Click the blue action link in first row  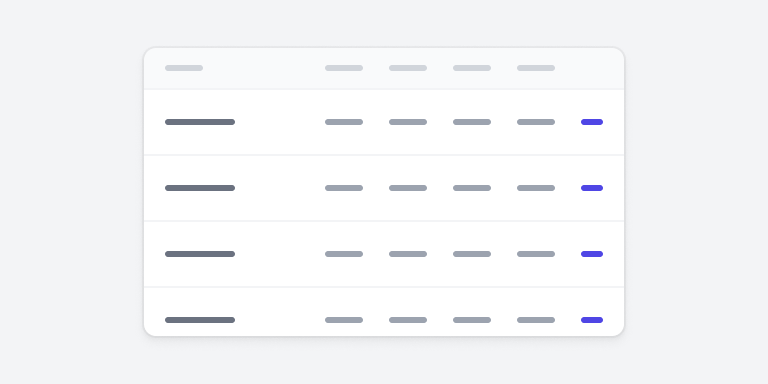(x=592, y=122)
